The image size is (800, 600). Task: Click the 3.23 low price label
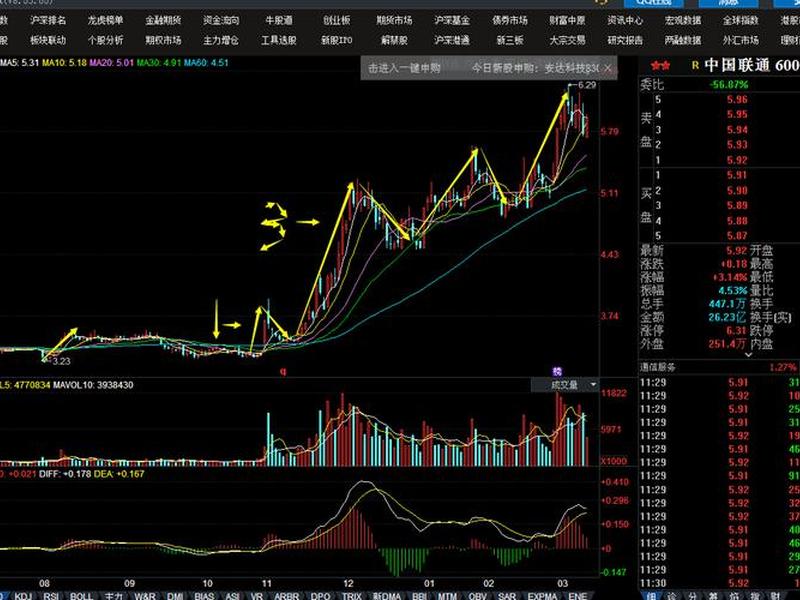[61, 361]
